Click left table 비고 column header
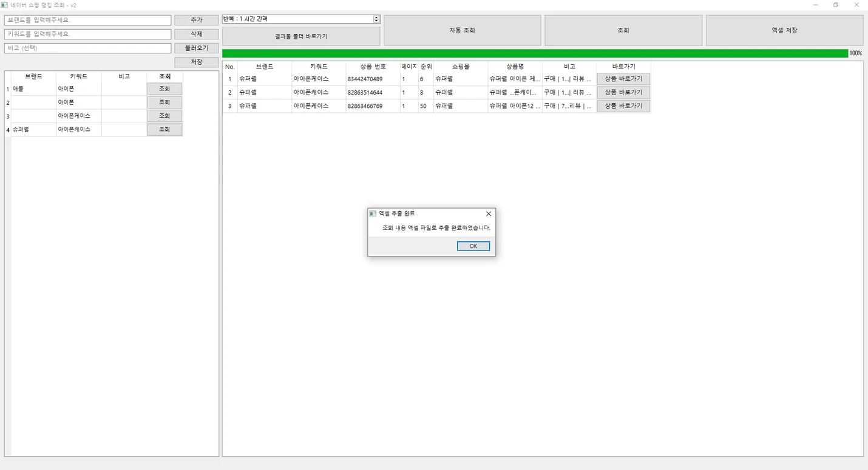The width and height of the screenshot is (868, 470). 124,76
